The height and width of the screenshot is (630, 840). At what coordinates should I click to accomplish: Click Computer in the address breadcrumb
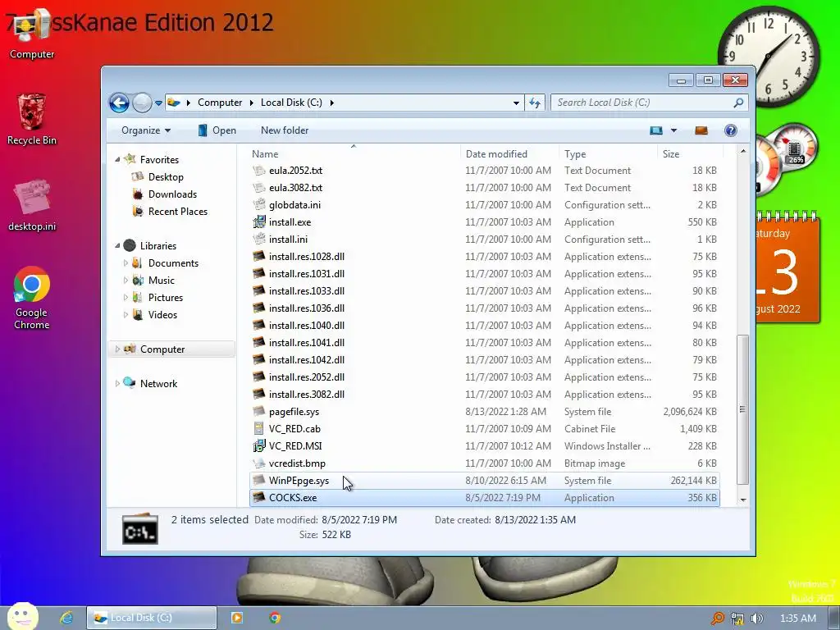tap(220, 103)
